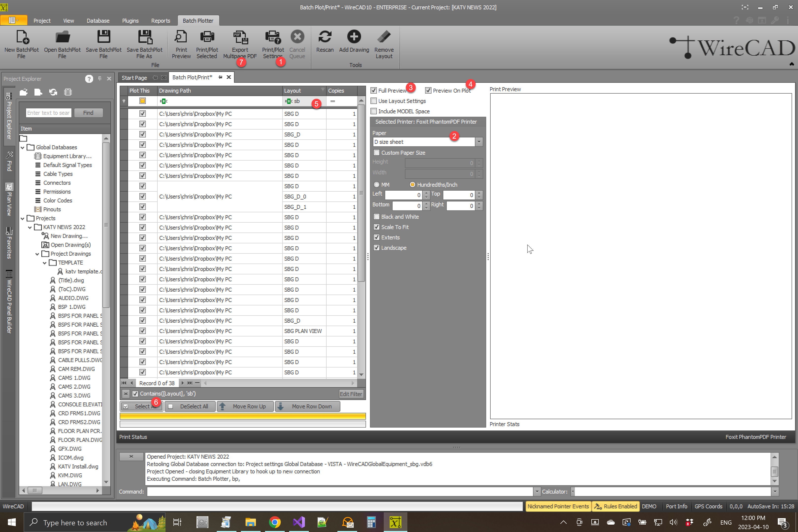Go to first record in navigator
This screenshot has height=532, width=798.
click(x=124, y=383)
